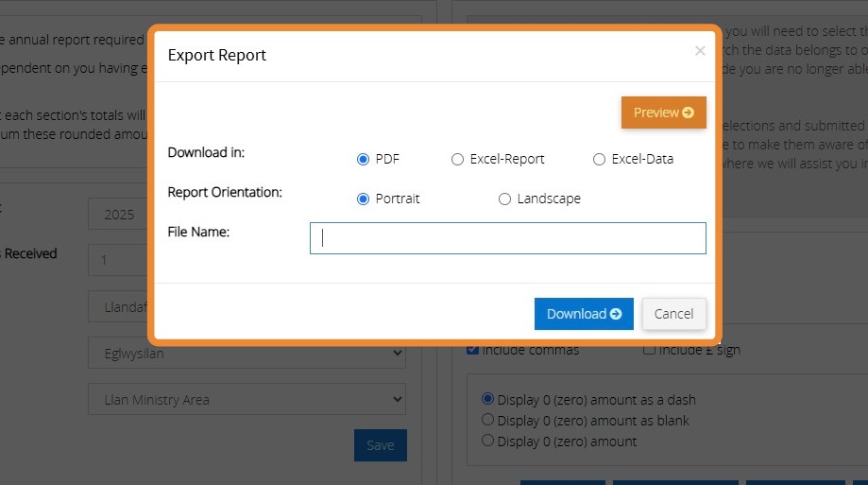This screenshot has width=868, height=485.
Task: Click the Export Report dialog title
Action: click(217, 55)
